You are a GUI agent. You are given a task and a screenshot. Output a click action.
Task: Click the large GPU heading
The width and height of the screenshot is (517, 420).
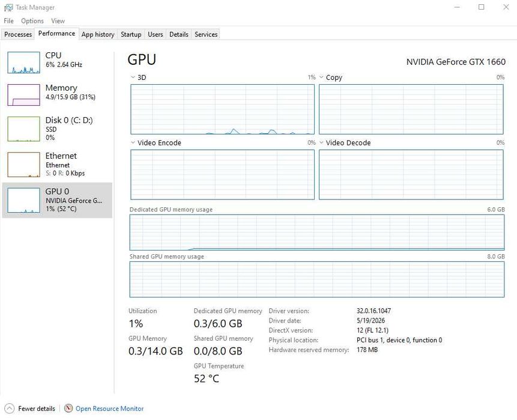tap(142, 59)
